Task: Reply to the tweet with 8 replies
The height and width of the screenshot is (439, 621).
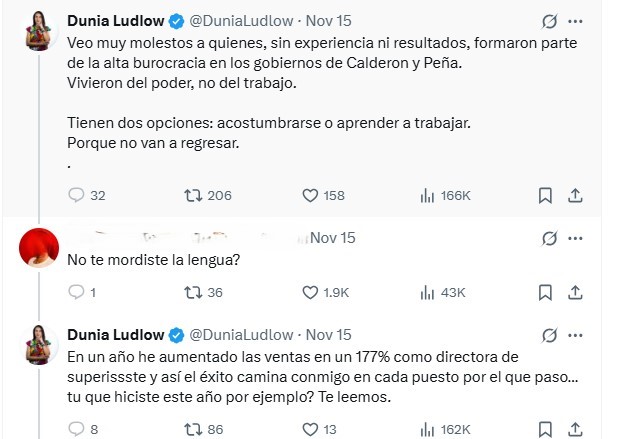Action: [76, 429]
